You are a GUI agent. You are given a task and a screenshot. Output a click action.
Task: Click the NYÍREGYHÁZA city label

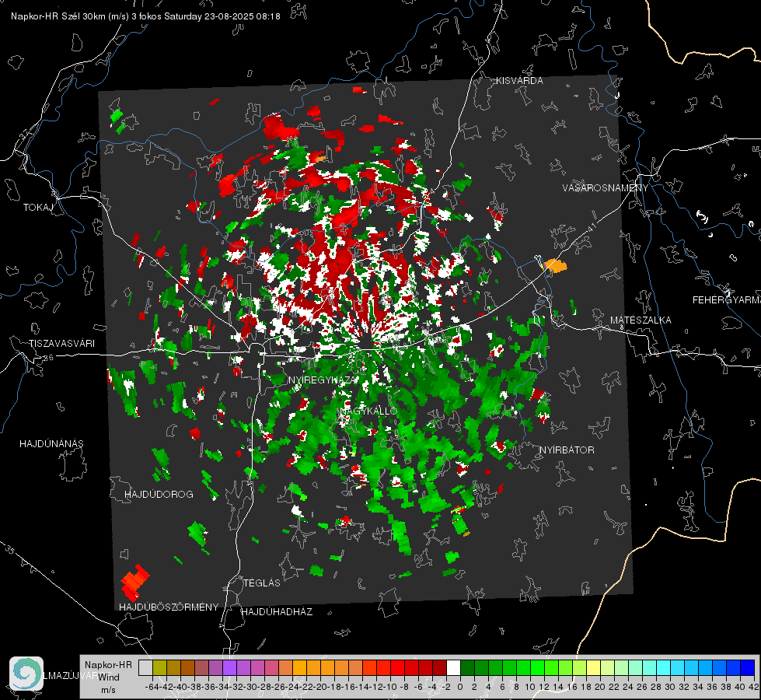(x=322, y=380)
